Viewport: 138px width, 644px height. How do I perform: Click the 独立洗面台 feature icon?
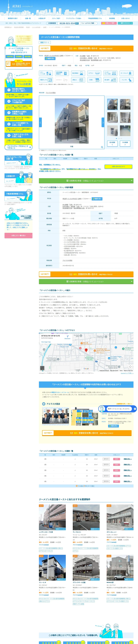[78, 73]
